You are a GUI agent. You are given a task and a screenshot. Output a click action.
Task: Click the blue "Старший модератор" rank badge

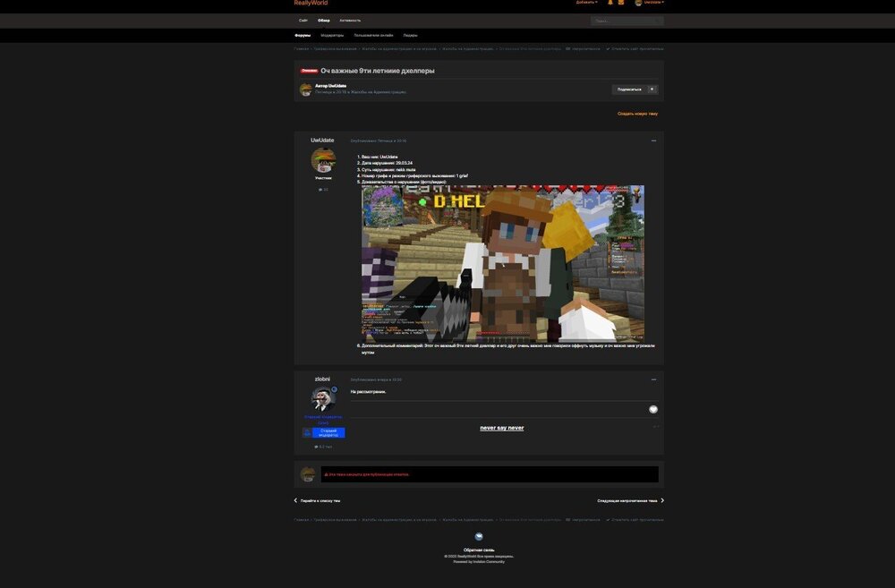[323, 433]
